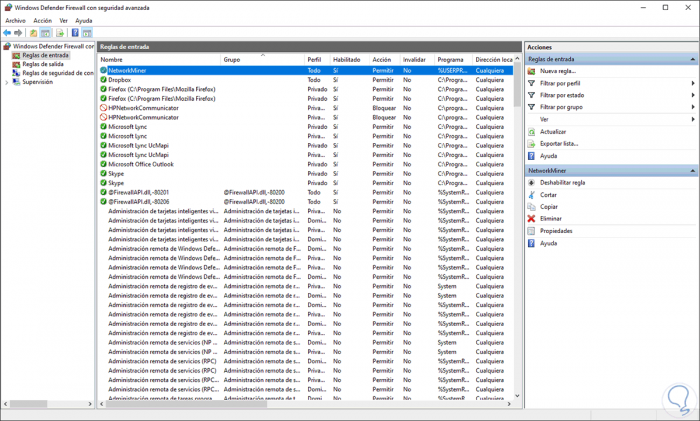
Task: Click the tree pane horizontal scrollbar thumb
Action: (x=29, y=404)
